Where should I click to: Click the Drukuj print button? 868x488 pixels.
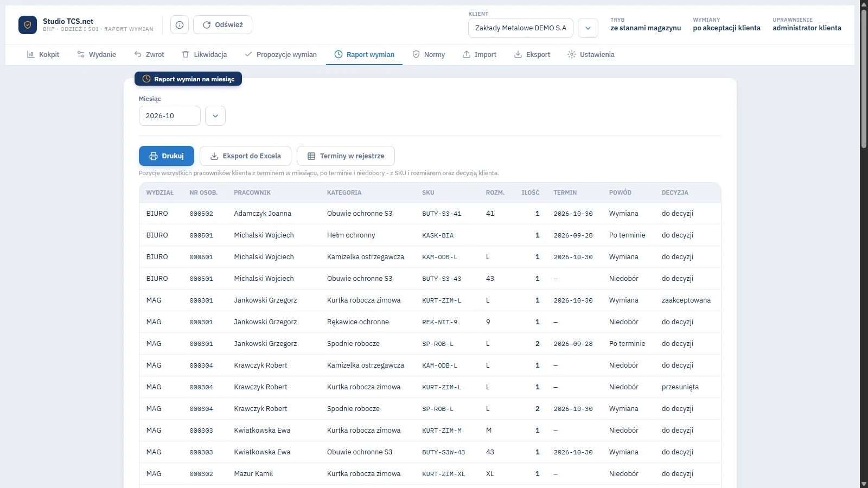tap(167, 156)
